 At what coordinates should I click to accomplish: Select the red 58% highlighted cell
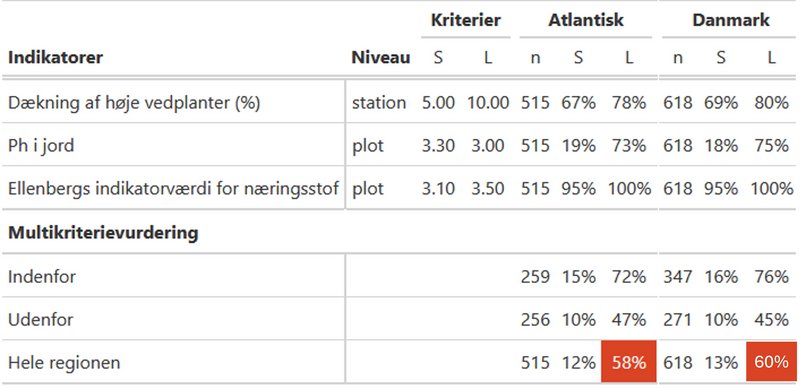pyautogui.click(x=629, y=362)
